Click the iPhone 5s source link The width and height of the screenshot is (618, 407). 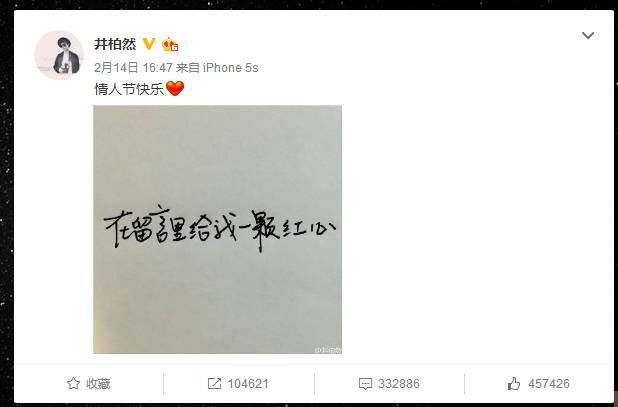click(231, 68)
